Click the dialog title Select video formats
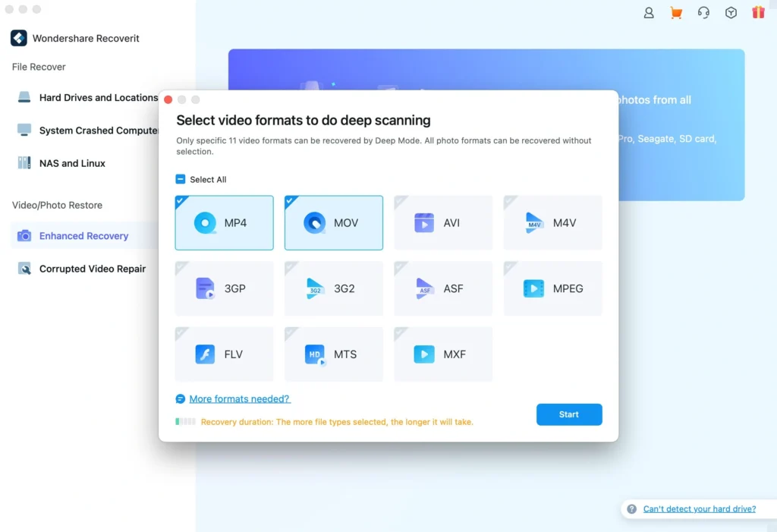This screenshot has height=532, width=777. [304, 120]
